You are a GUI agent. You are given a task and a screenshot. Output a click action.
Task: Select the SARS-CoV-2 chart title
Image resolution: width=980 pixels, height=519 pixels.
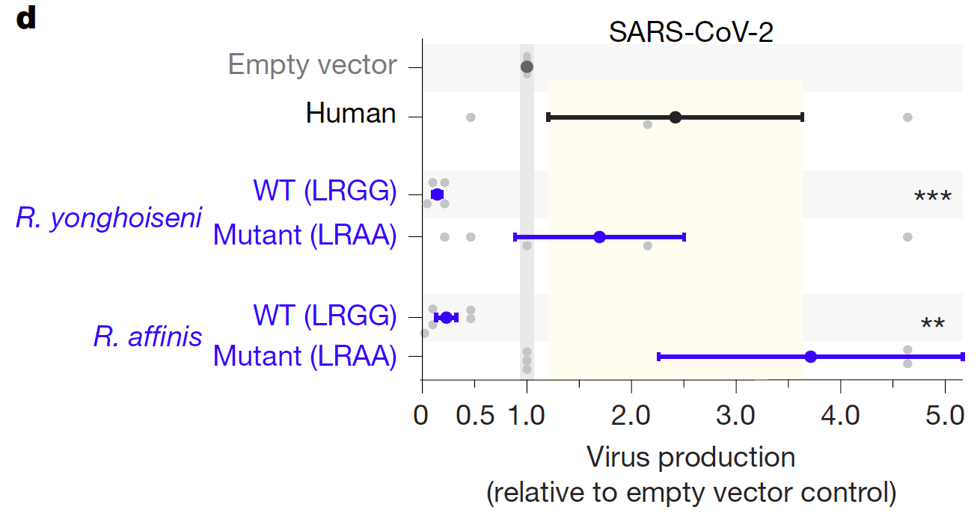(690, 32)
